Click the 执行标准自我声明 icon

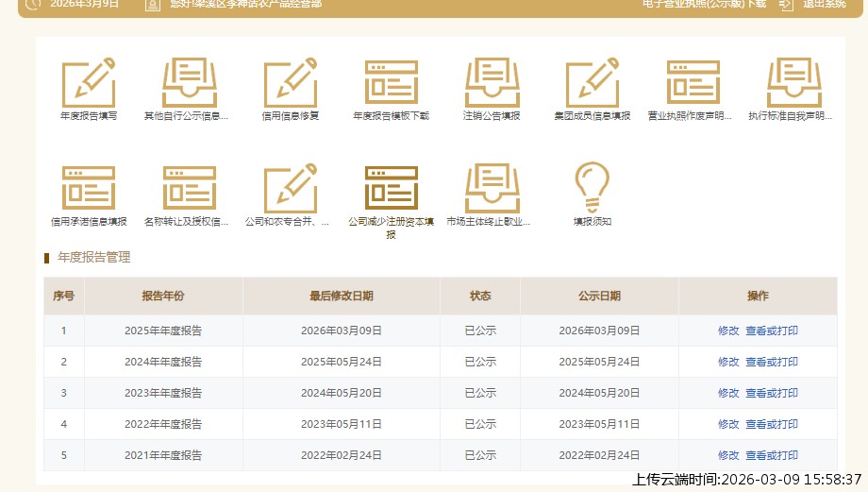(793, 83)
